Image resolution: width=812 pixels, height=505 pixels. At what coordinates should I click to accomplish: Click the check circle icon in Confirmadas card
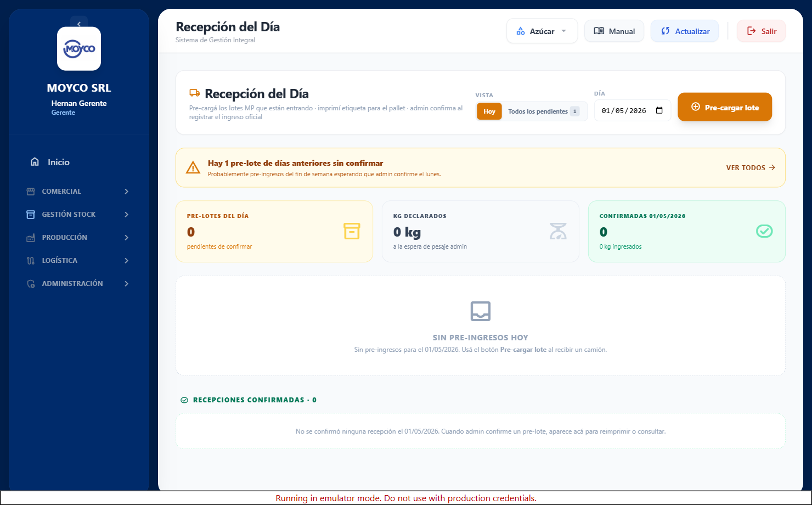[764, 231]
